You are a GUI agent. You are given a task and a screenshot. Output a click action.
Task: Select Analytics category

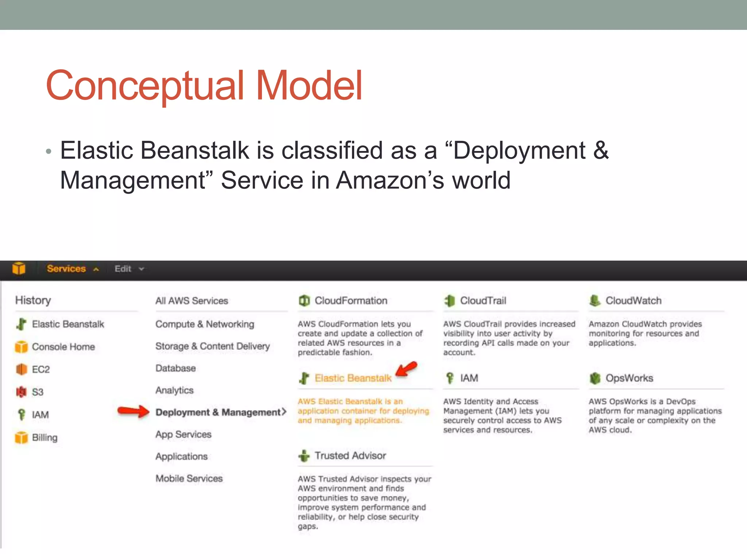coord(174,390)
